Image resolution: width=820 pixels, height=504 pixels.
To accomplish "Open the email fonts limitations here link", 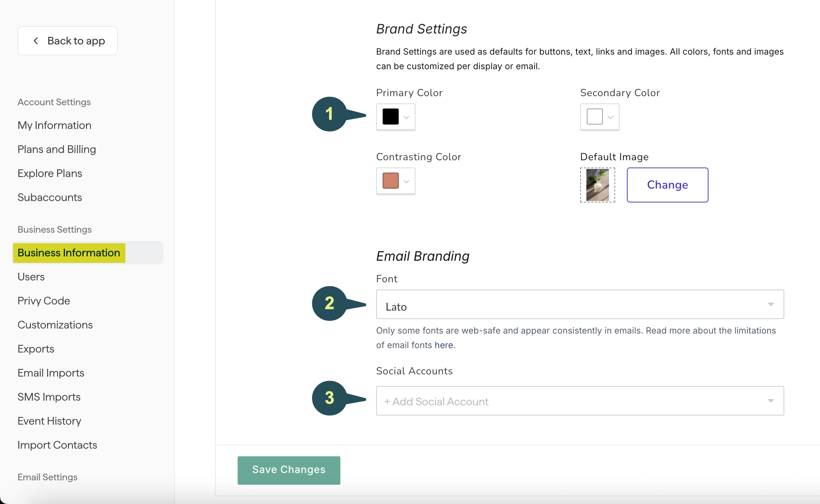I will click(x=444, y=345).
